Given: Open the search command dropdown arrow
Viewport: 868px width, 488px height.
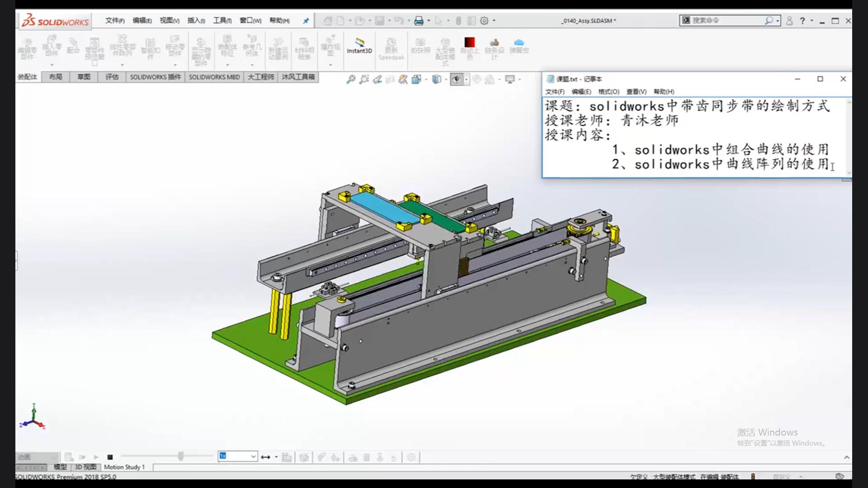Looking at the screenshot, I should 778,21.
